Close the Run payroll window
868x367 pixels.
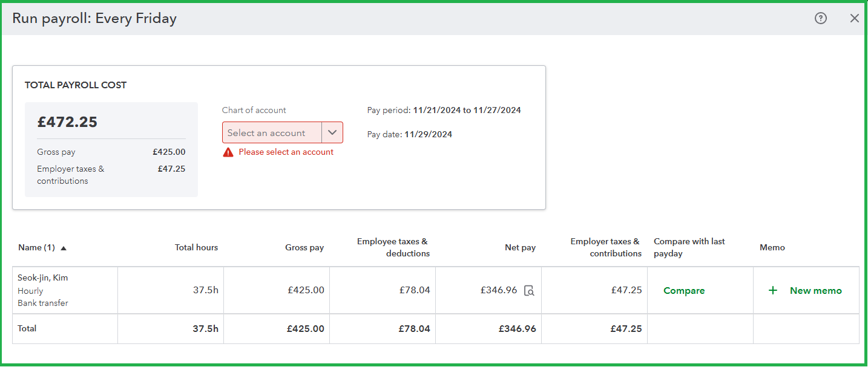tap(855, 18)
